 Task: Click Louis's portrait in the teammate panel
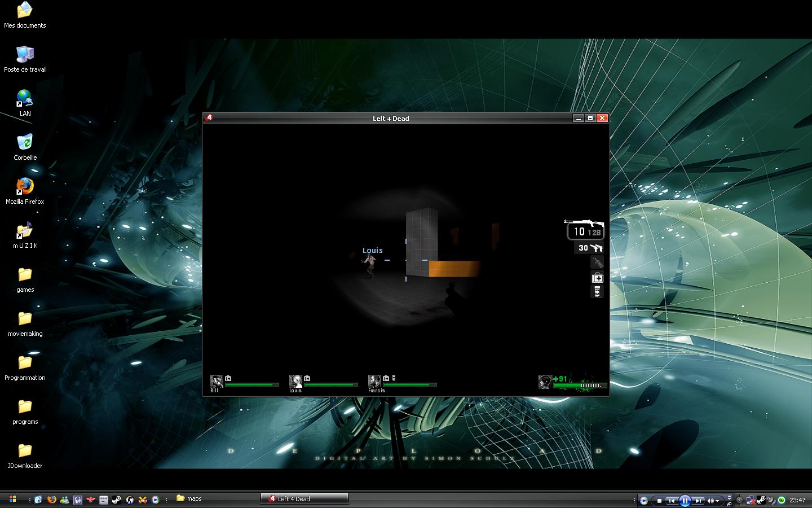coord(295,381)
